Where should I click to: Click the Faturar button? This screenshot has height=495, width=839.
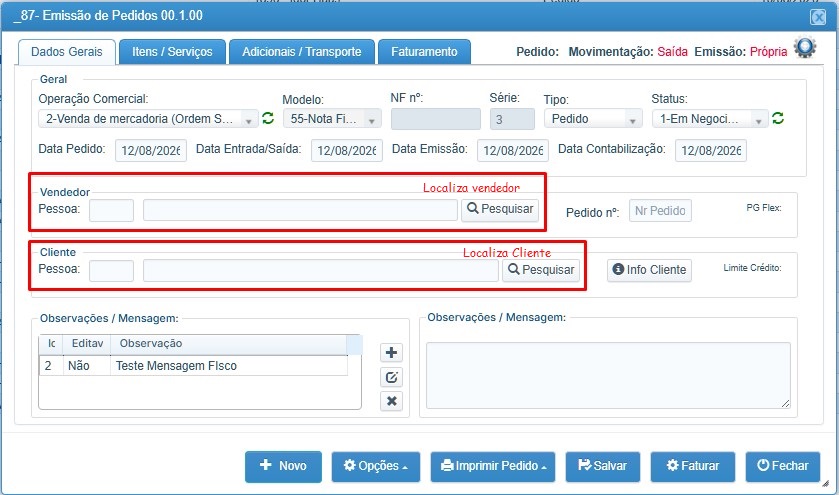point(693,466)
